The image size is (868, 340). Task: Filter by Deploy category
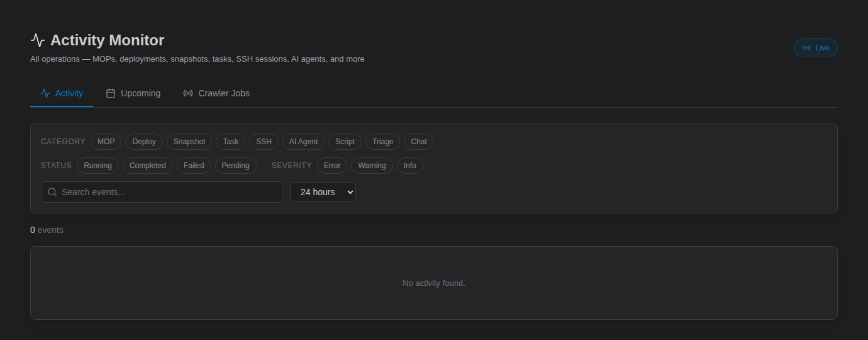click(x=144, y=142)
